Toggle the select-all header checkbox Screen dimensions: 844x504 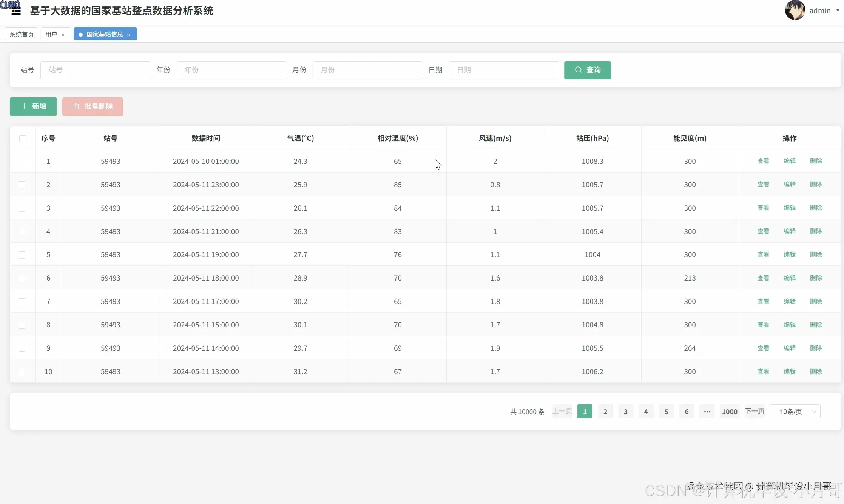[x=23, y=139]
